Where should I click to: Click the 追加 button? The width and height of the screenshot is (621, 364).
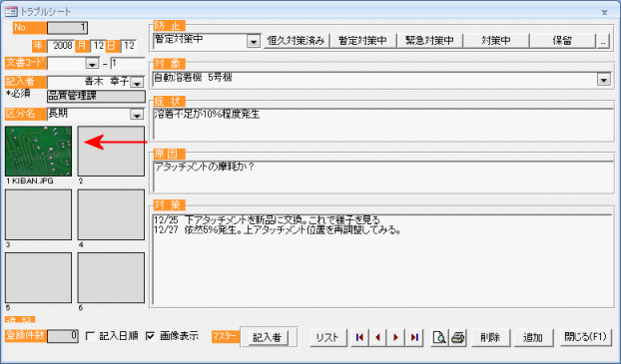pos(533,337)
